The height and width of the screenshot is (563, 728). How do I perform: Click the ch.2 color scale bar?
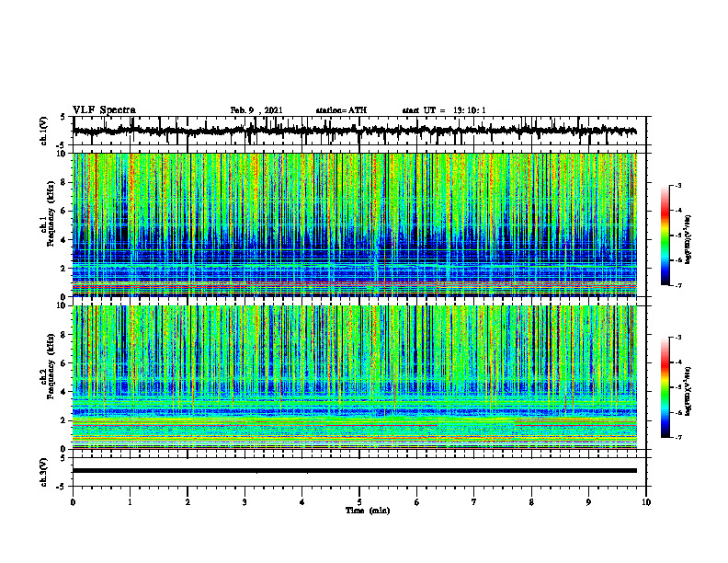click(x=665, y=387)
